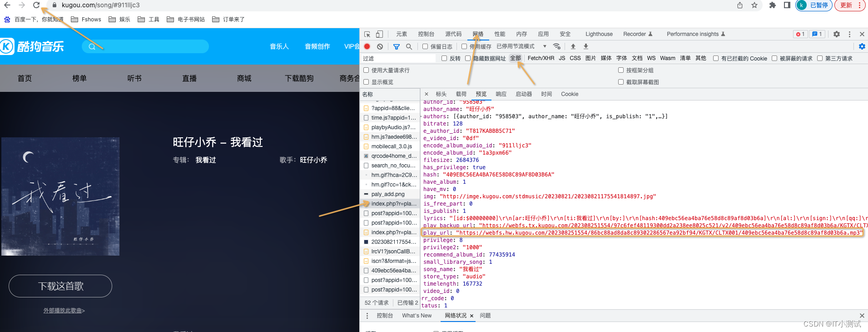Open network search with the magnifier icon
Viewport: 868px width, 332px height.
(x=409, y=46)
